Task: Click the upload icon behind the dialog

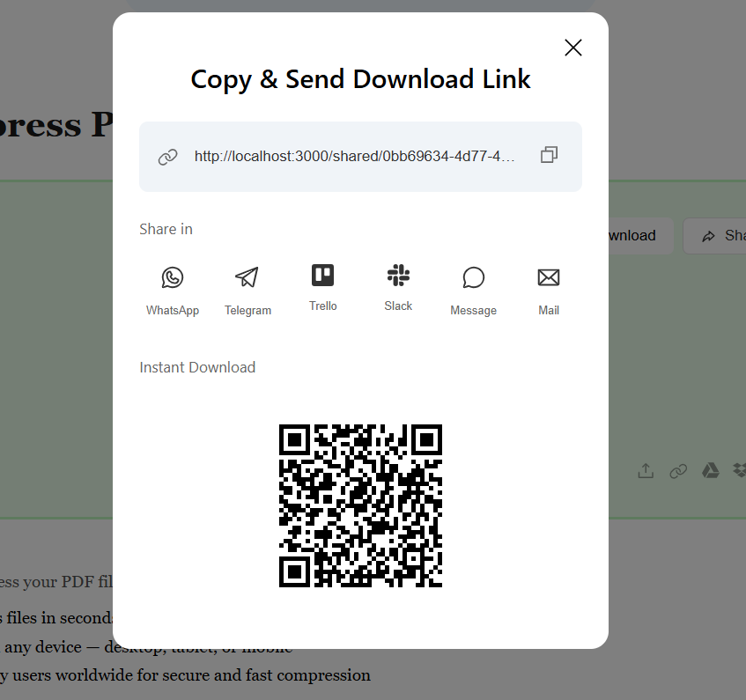Action: click(x=646, y=471)
